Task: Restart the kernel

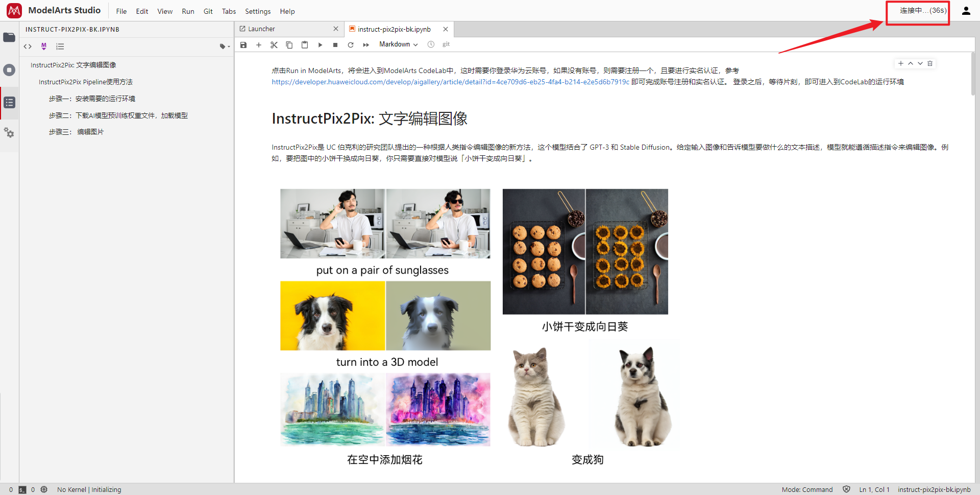Action: [351, 45]
